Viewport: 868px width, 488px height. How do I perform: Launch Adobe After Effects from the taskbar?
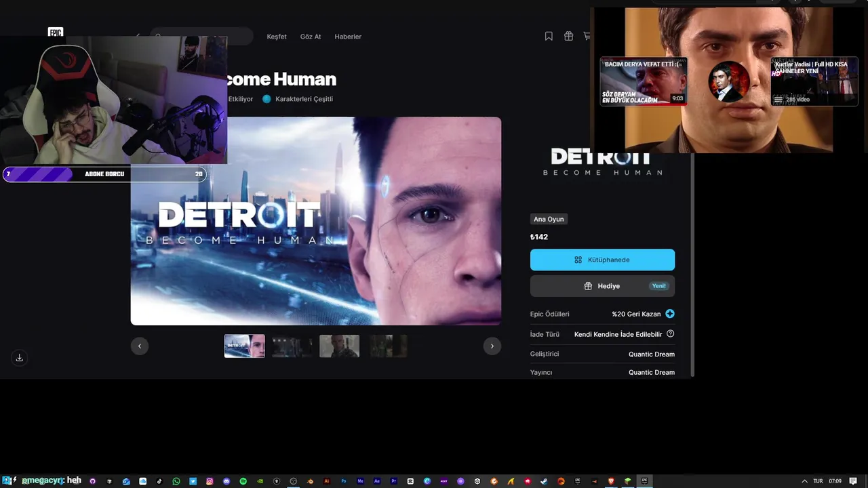[377, 481]
